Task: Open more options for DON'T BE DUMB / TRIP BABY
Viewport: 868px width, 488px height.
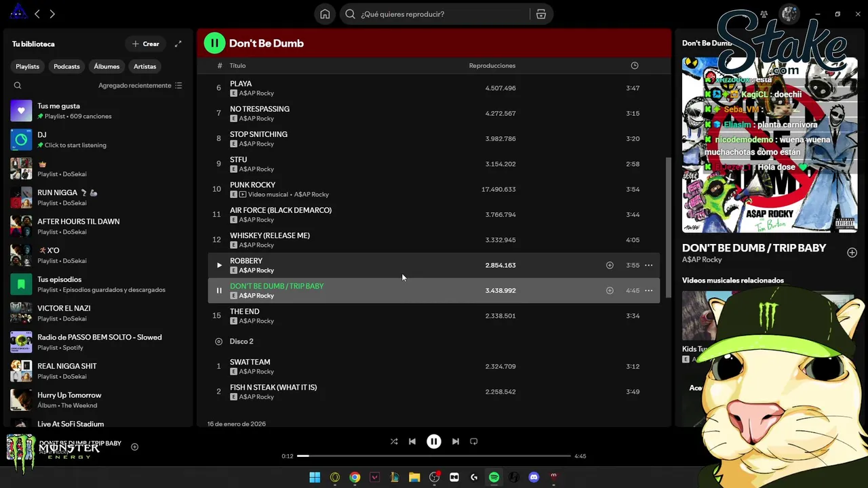Action: pyautogui.click(x=648, y=291)
